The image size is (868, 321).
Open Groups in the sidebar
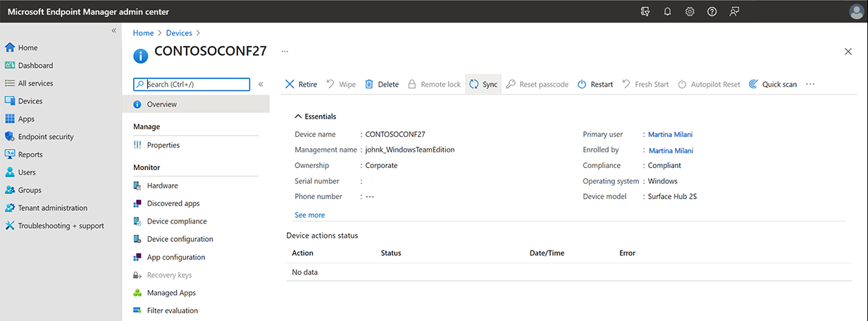click(23, 190)
